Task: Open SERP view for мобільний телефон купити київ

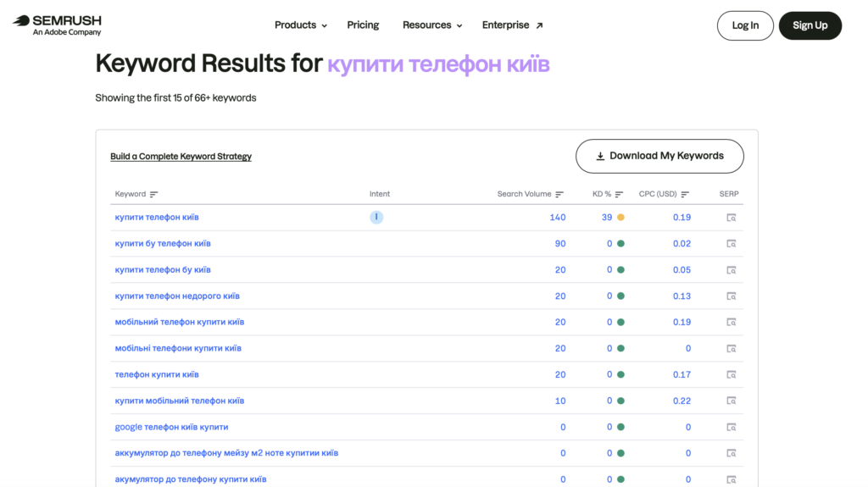Action: [x=732, y=322]
